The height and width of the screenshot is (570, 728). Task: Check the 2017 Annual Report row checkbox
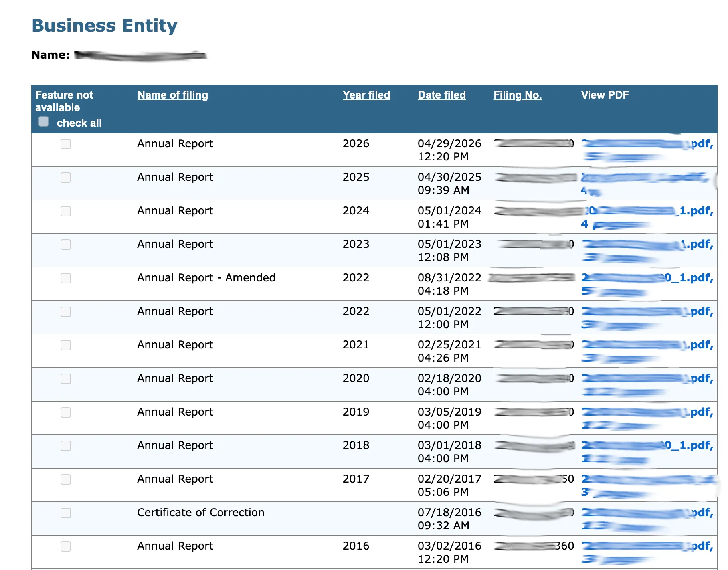(x=66, y=479)
